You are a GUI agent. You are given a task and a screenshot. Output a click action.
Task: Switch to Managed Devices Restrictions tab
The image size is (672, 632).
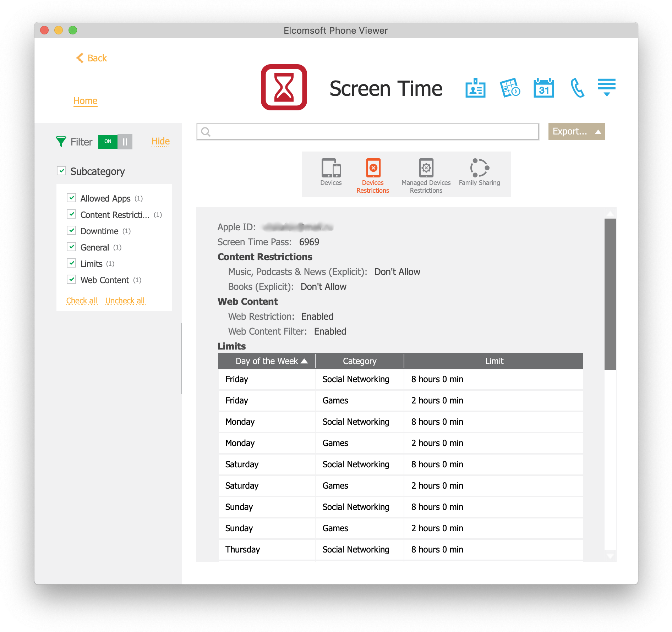click(x=426, y=176)
